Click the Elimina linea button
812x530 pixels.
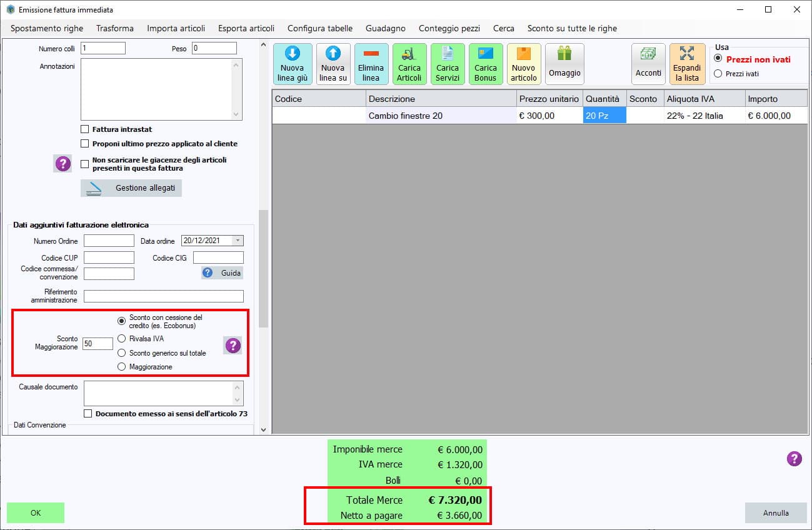[371, 64]
